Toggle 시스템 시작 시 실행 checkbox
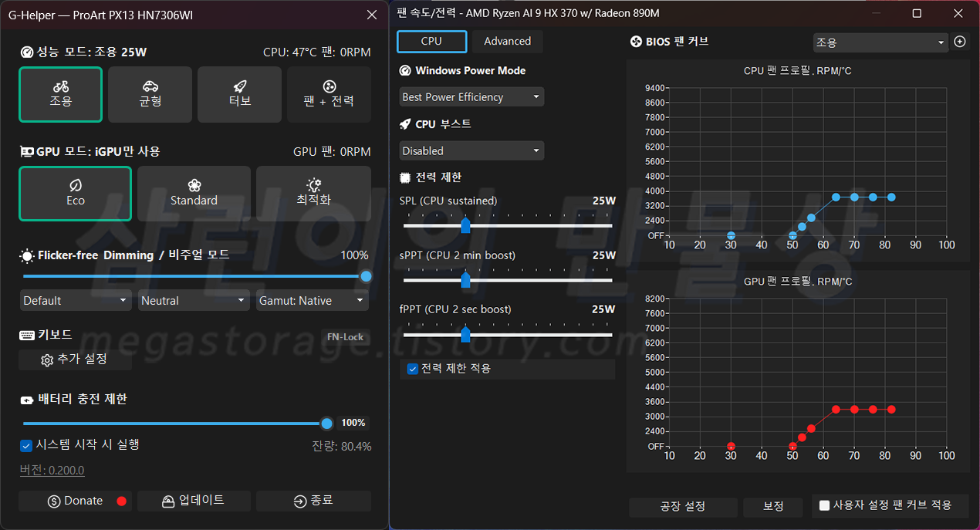Image resolution: width=980 pixels, height=530 pixels. (26, 445)
